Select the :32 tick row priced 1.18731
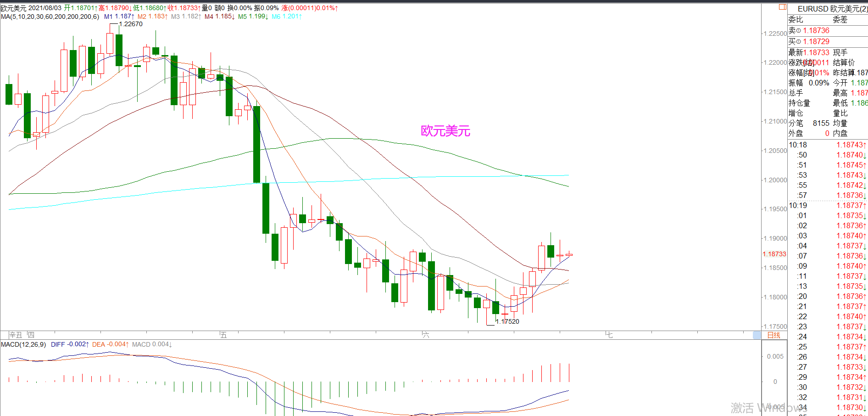 click(x=828, y=397)
